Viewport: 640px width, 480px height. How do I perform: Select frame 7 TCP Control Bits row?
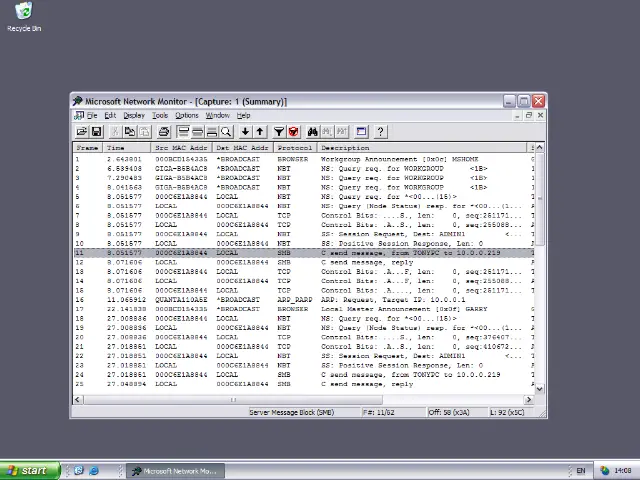(x=304, y=216)
